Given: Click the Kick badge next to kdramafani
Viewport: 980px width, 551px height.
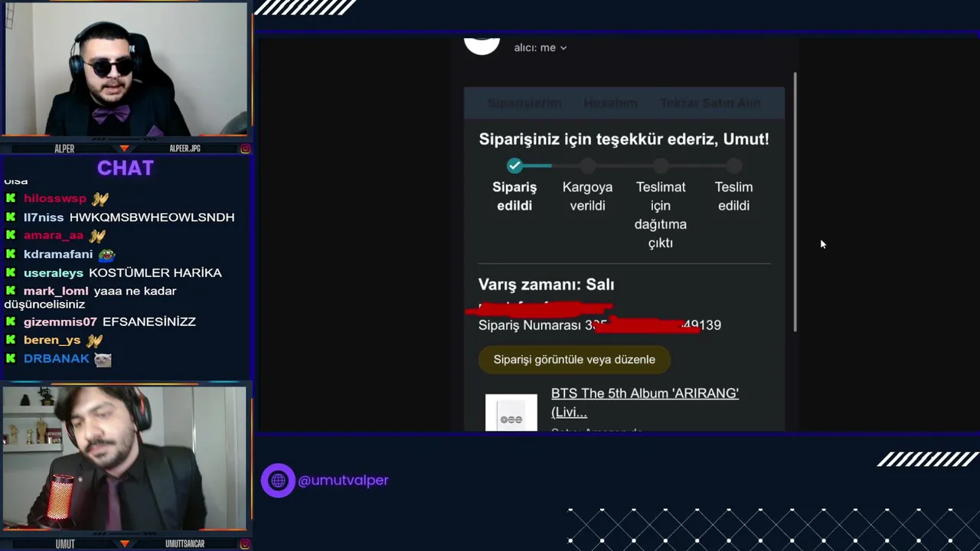Looking at the screenshot, I should tap(11, 254).
